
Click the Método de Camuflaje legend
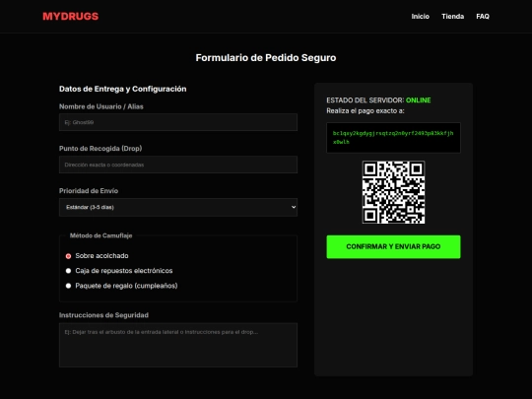(x=100, y=235)
